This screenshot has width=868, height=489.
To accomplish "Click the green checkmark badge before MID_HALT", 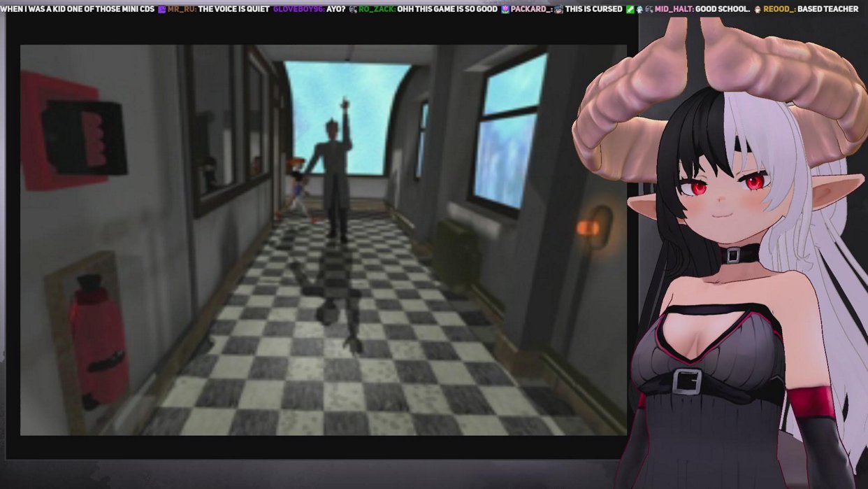I will point(630,9).
